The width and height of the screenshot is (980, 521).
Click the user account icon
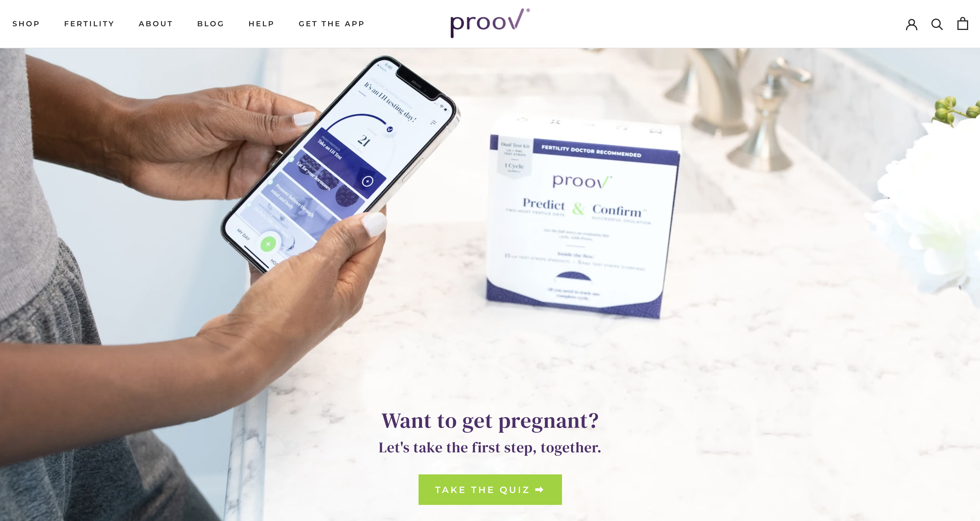(911, 23)
